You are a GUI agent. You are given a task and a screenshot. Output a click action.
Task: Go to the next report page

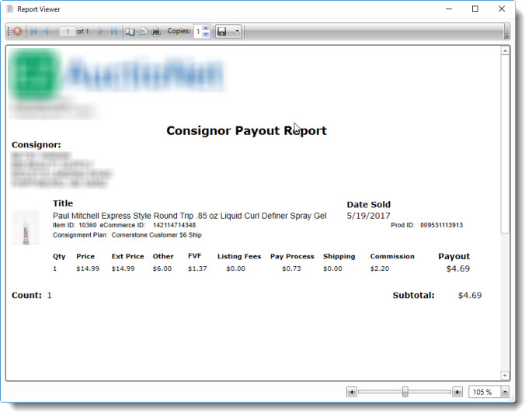101,32
